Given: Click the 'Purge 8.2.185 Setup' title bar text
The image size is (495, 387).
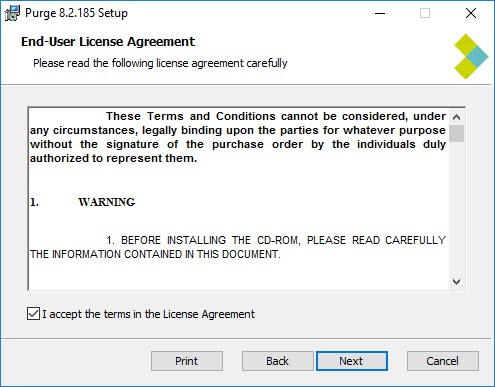Looking at the screenshot, I should 76,13.
